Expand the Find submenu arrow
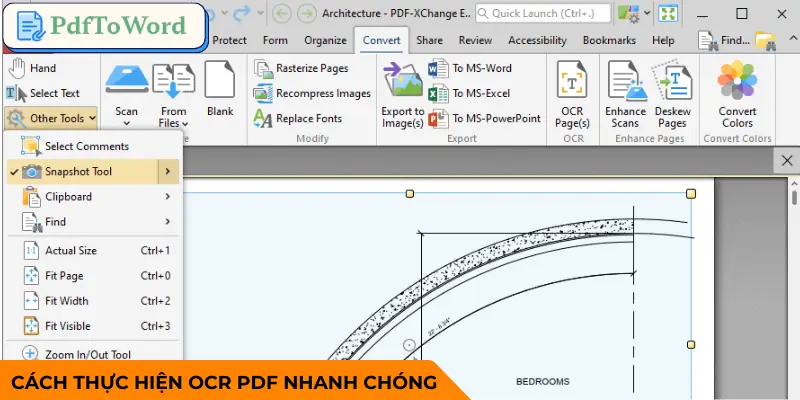Viewport: 800px width, 400px height. tap(168, 221)
